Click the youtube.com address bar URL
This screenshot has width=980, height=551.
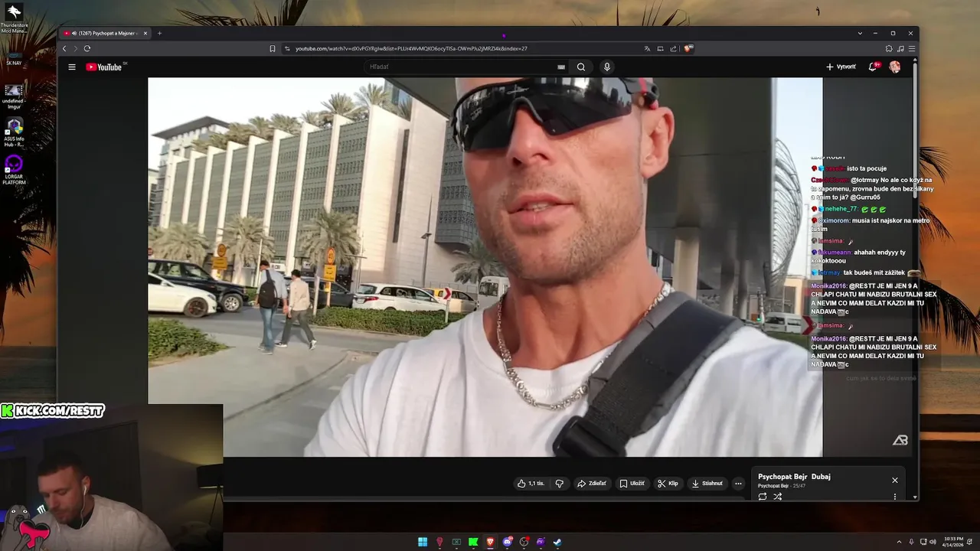click(x=411, y=48)
